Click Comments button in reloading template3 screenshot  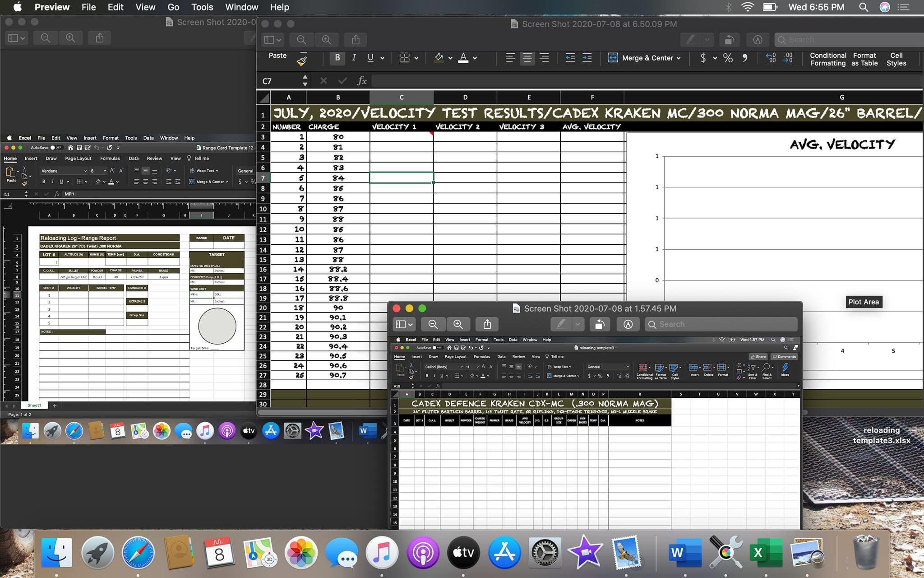pyautogui.click(x=784, y=357)
